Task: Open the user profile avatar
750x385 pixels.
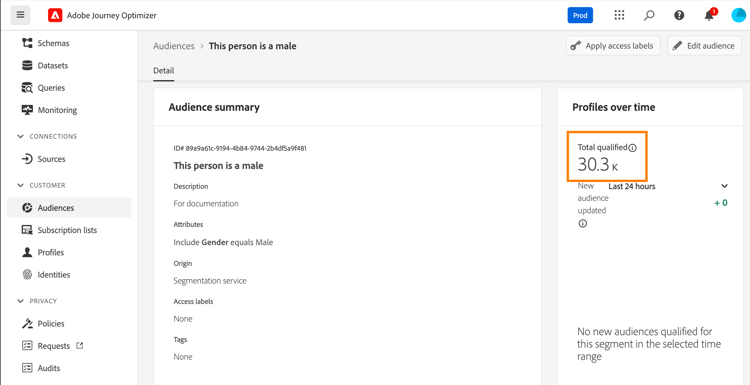Action: coord(739,15)
